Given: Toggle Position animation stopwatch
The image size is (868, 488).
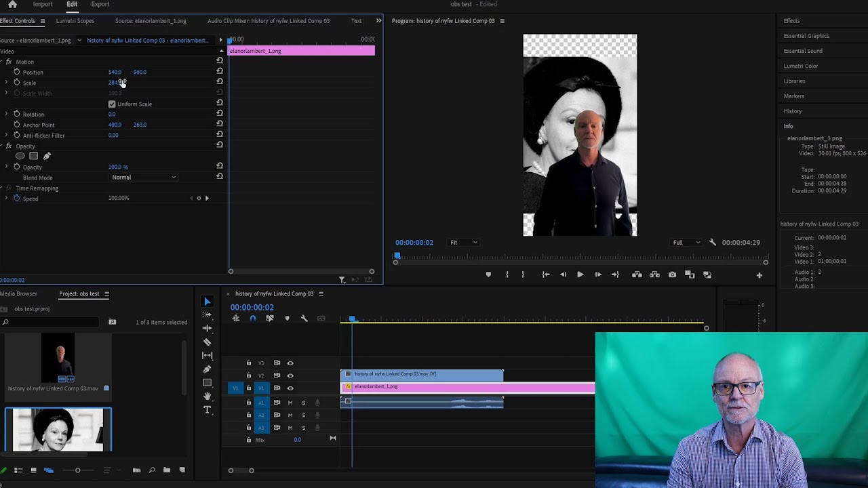Looking at the screenshot, I should [17, 72].
